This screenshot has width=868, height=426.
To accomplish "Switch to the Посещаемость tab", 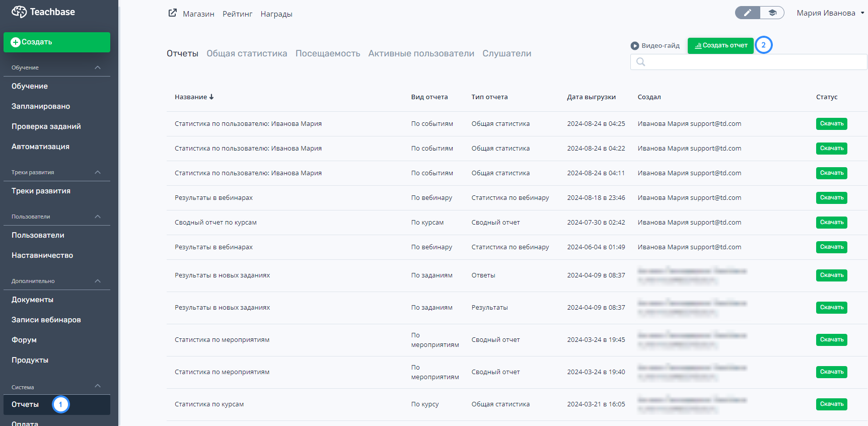I will coord(327,53).
